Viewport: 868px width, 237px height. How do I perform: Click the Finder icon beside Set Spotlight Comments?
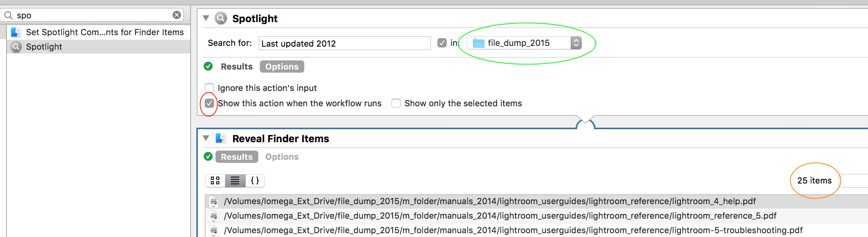point(16,32)
